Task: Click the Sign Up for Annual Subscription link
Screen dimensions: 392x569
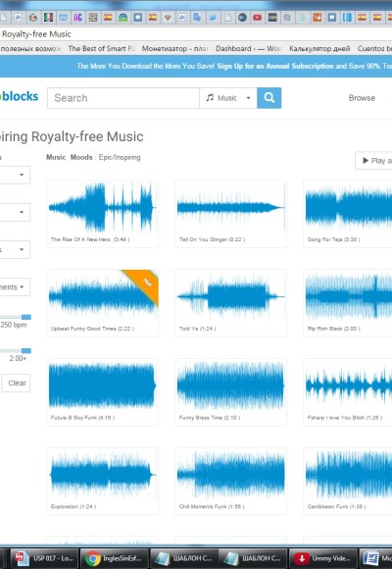Action: pos(275,66)
